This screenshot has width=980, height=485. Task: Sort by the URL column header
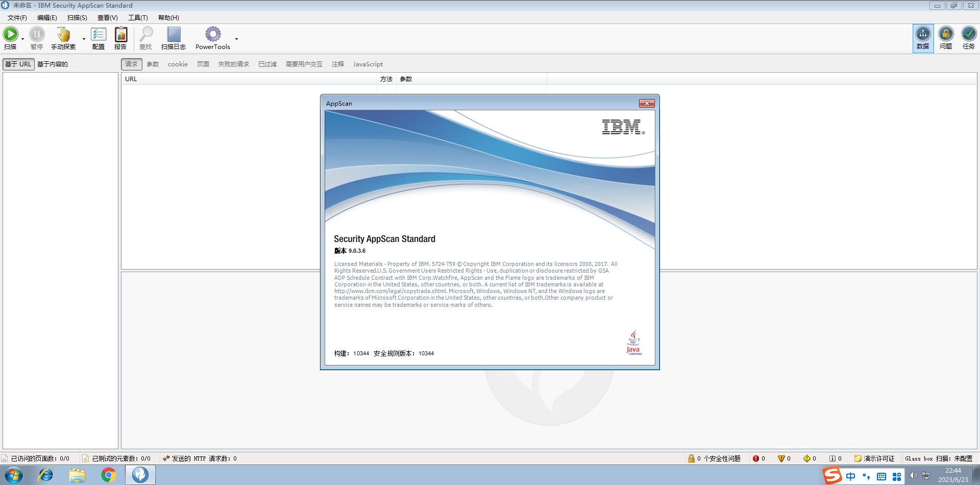click(249, 79)
